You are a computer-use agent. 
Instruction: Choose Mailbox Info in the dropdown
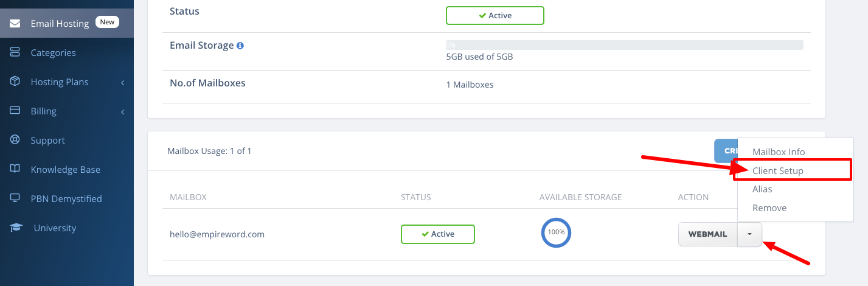pyautogui.click(x=778, y=152)
